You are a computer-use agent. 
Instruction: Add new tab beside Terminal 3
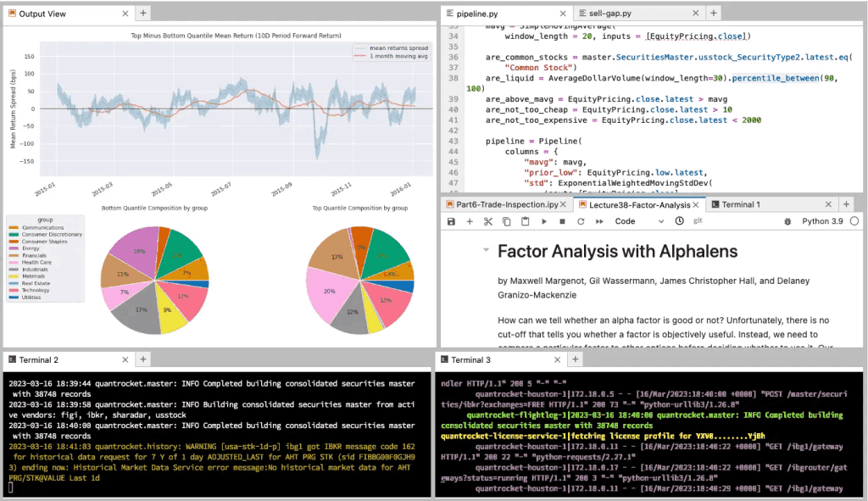point(576,359)
